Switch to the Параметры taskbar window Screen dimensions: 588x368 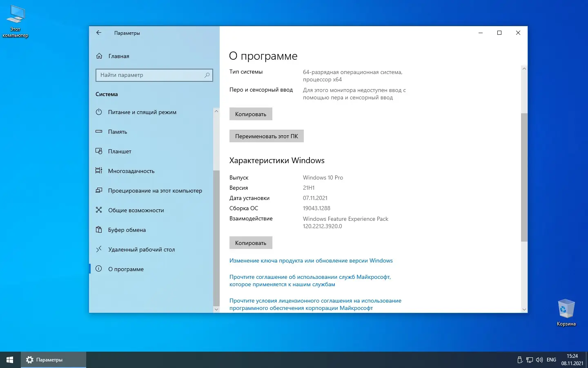(x=47, y=360)
